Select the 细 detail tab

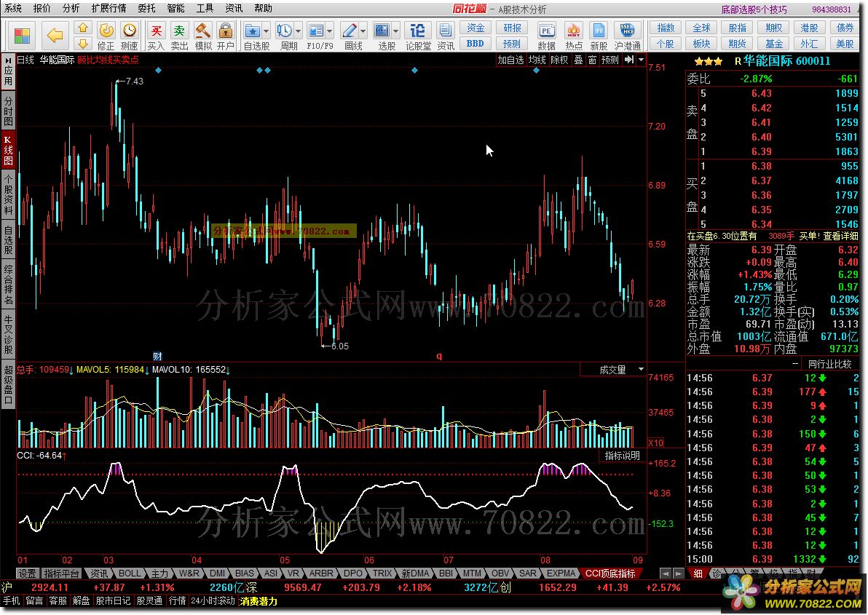pyautogui.click(x=698, y=574)
